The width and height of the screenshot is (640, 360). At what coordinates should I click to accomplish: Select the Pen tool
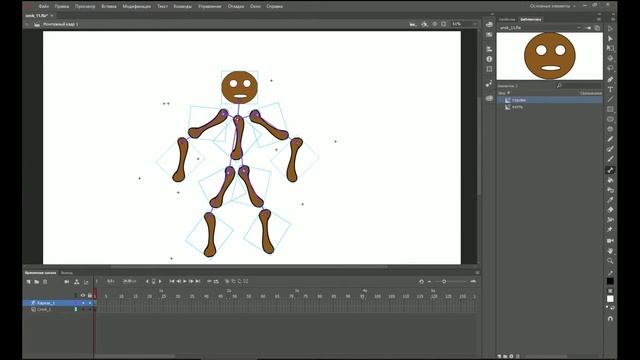coord(610,80)
